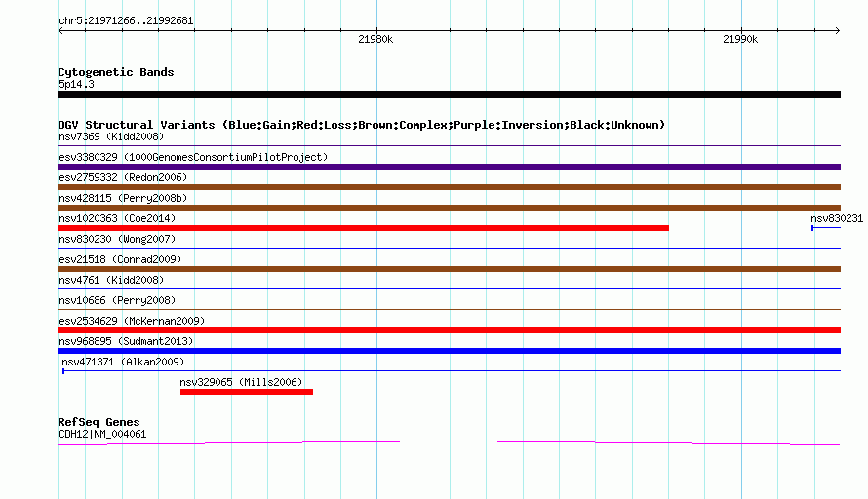Click the nsv428115 (Perry2008b) label
Viewport: 868px width, 499px height.
point(123,198)
